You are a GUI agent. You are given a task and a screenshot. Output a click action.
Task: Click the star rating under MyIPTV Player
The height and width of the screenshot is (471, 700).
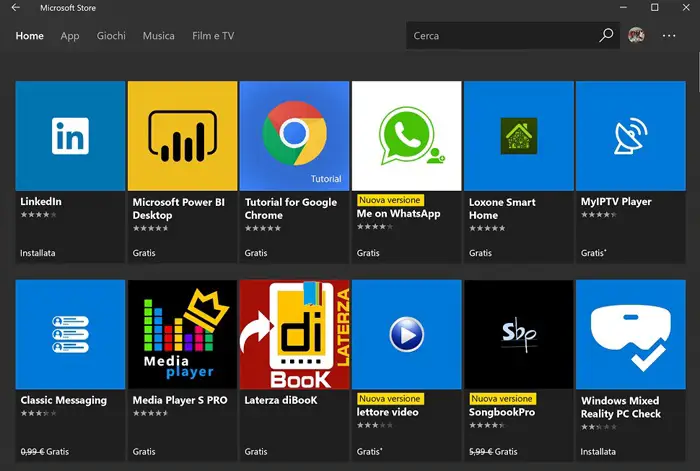[x=599, y=215]
